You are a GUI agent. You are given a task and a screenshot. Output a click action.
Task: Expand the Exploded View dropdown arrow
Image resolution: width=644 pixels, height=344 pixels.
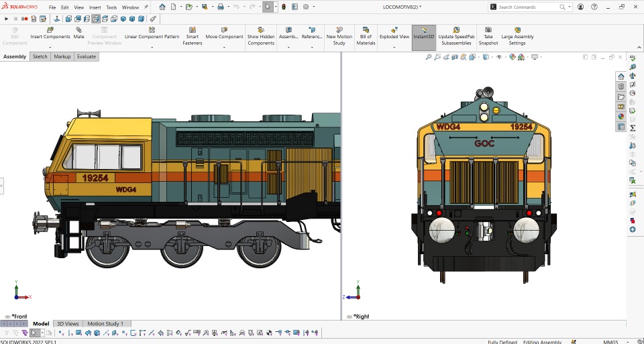coord(394,48)
